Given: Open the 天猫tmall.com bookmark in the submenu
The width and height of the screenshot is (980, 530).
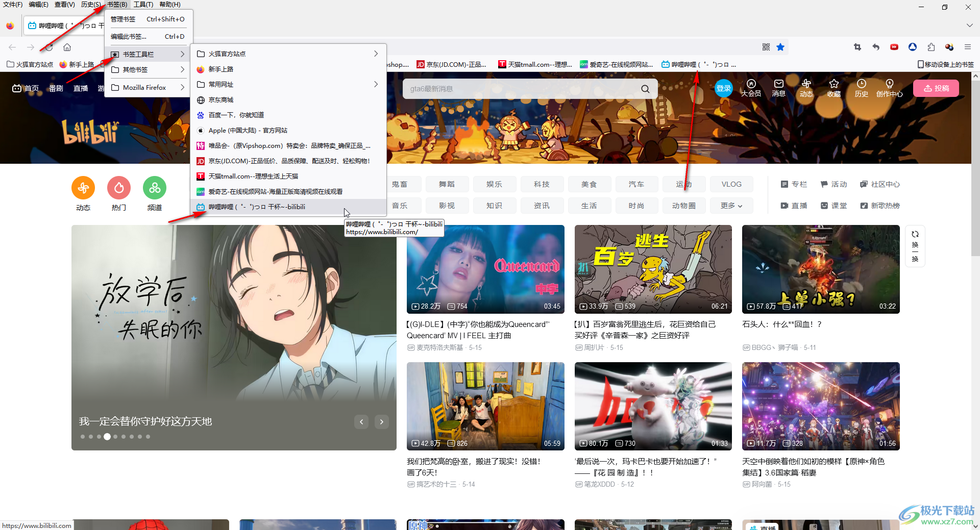Looking at the screenshot, I should point(288,176).
